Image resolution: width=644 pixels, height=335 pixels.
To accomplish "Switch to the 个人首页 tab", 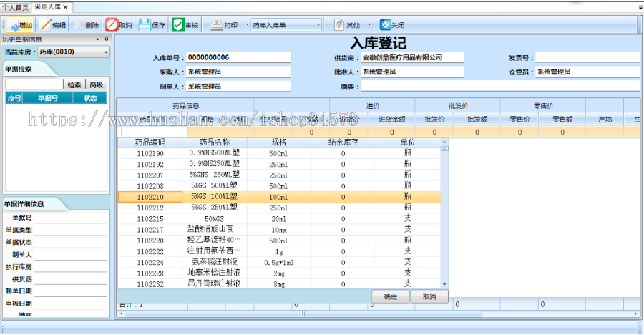I will tap(15, 7).
